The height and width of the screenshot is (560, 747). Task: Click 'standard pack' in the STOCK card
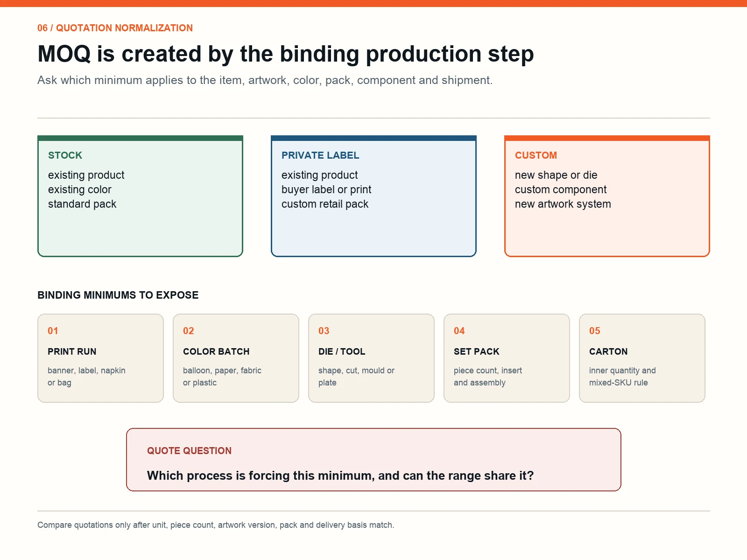[x=82, y=204]
